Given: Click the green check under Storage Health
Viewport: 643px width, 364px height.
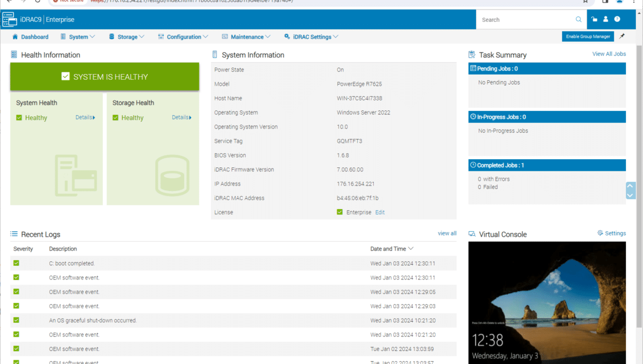Looking at the screenshot, I should 115,117.
